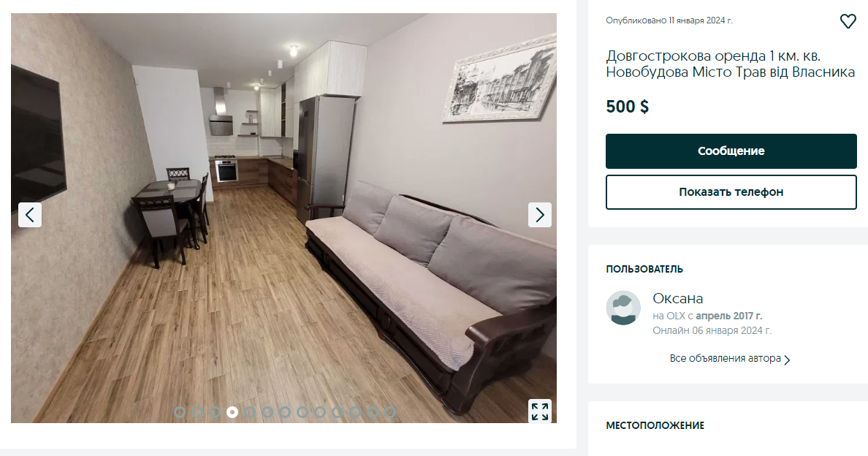This screenshot has width=868, height=456.
Task: Select the third gallery dot indicator
Action: pos(215,412)
